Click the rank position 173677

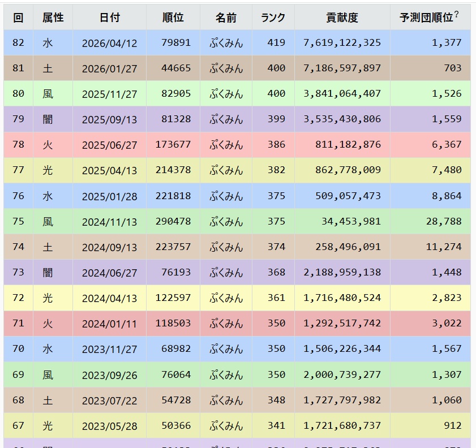click(173, 145)
